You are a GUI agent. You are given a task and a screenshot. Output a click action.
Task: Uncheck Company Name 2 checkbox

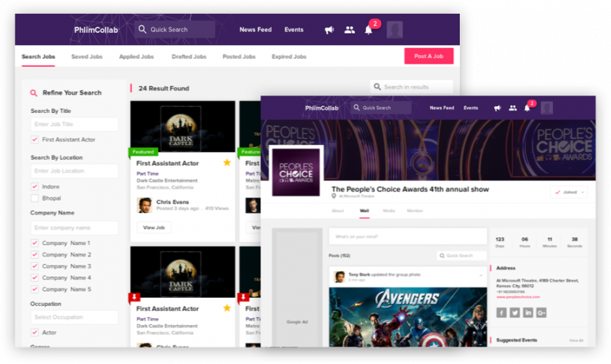point(34,255)
